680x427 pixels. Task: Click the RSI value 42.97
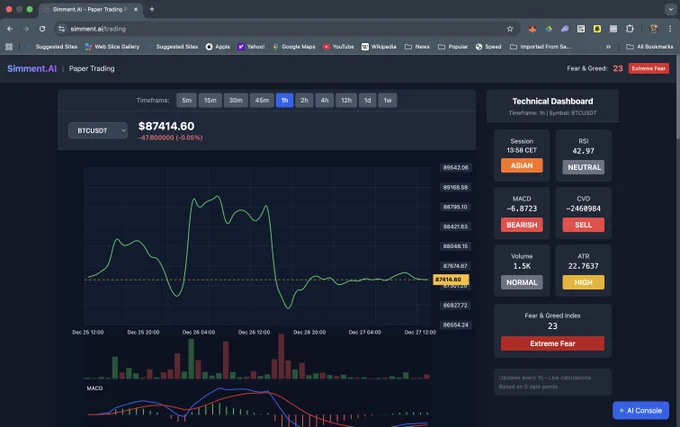[583, 151]
